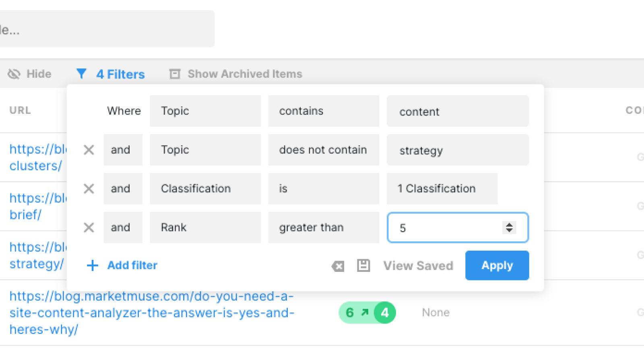The width and height of the screenshot is (644, 352).
Task: Open the URL ending in strategy/
Action: tap(37, 255)
